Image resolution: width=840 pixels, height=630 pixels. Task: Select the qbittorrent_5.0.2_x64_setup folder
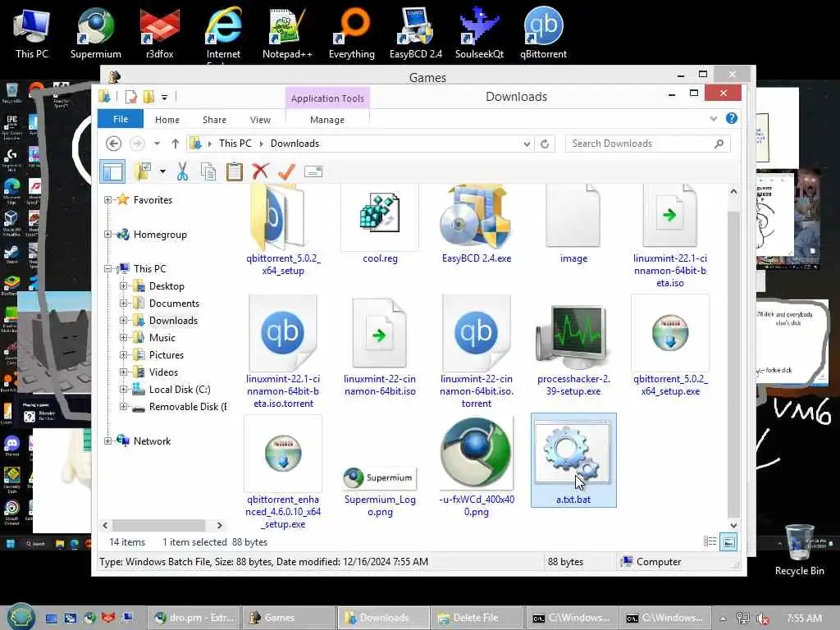coord(283,231)
